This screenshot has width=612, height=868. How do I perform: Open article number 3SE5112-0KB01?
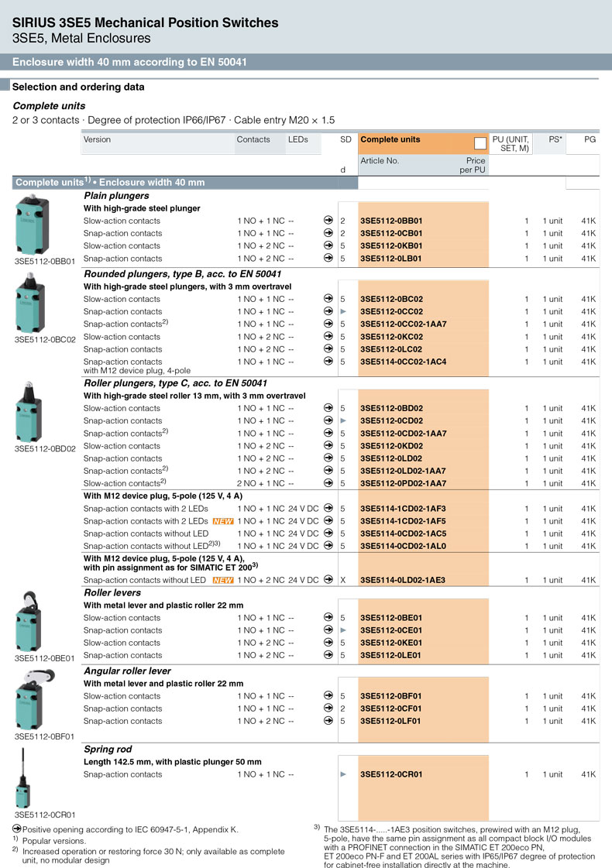391,246
